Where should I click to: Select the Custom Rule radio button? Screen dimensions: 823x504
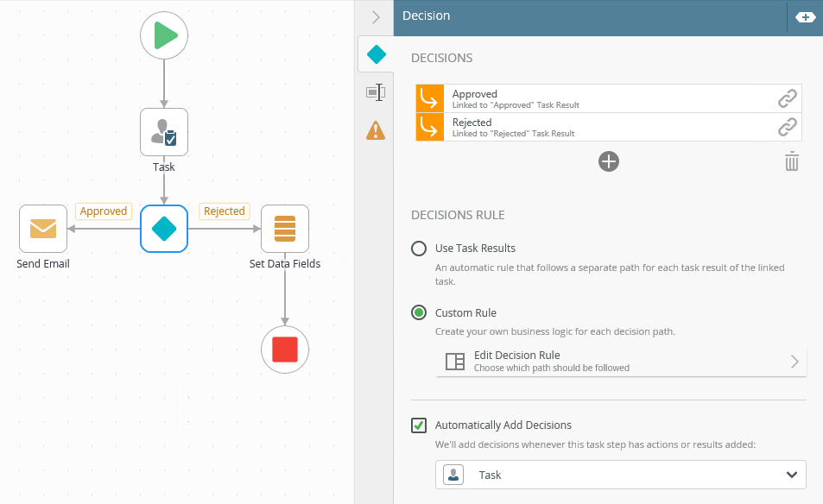coord(419,312)
